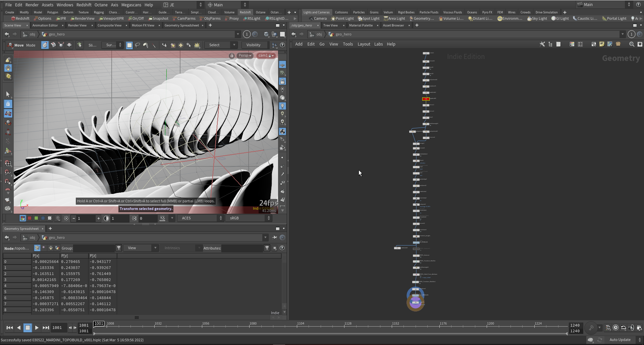644x345 pixels.
Task: Click the brown box subnet icon
Action: tap(618, 44)
